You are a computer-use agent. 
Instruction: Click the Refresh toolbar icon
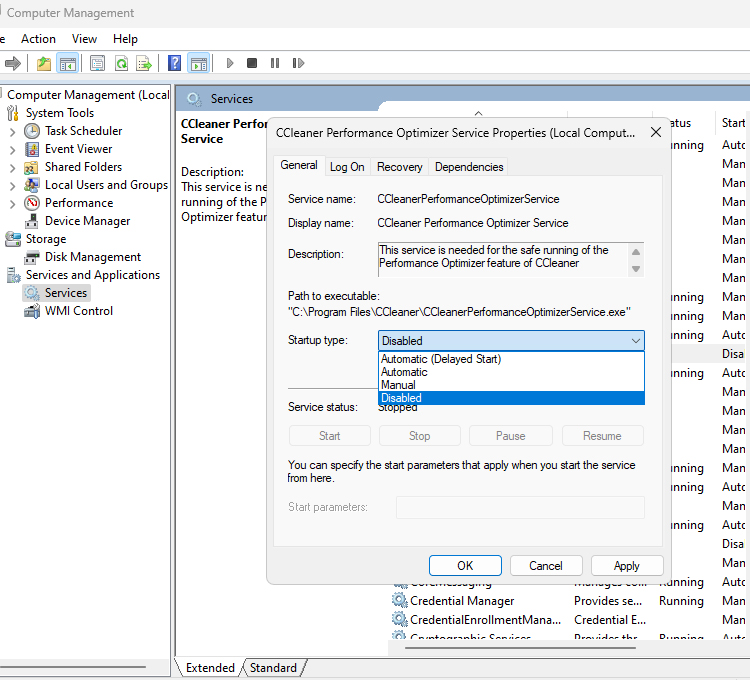click(120, 63)
